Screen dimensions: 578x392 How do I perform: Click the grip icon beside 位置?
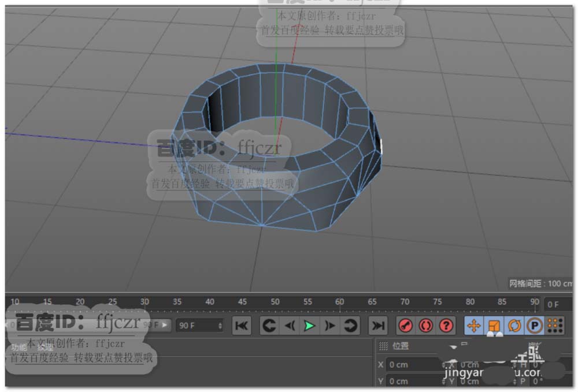pos(383,346)
